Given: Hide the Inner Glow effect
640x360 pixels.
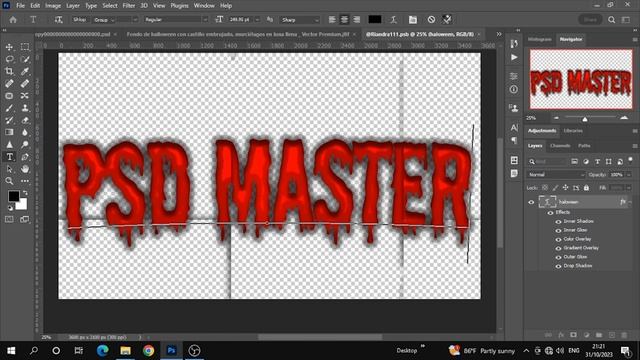Looking at the screenshot, I should pyautogui.click(x=558, y=231).
